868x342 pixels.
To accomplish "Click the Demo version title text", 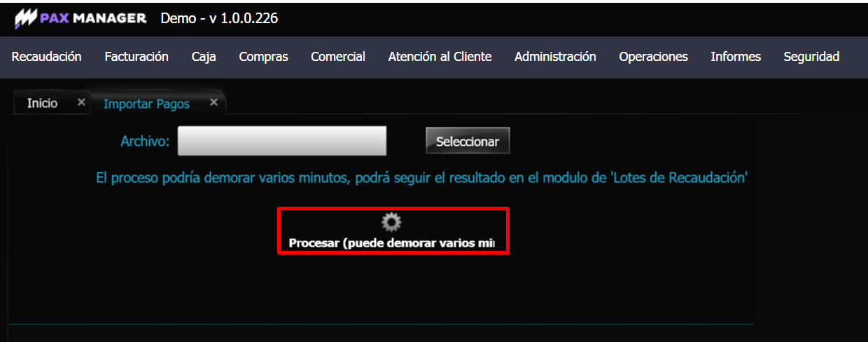I will [x=219, y=18].
